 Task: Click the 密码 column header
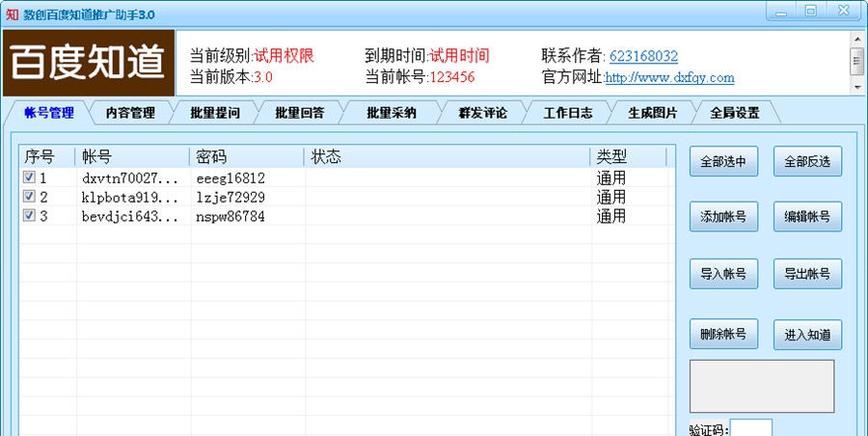(247, 157)
